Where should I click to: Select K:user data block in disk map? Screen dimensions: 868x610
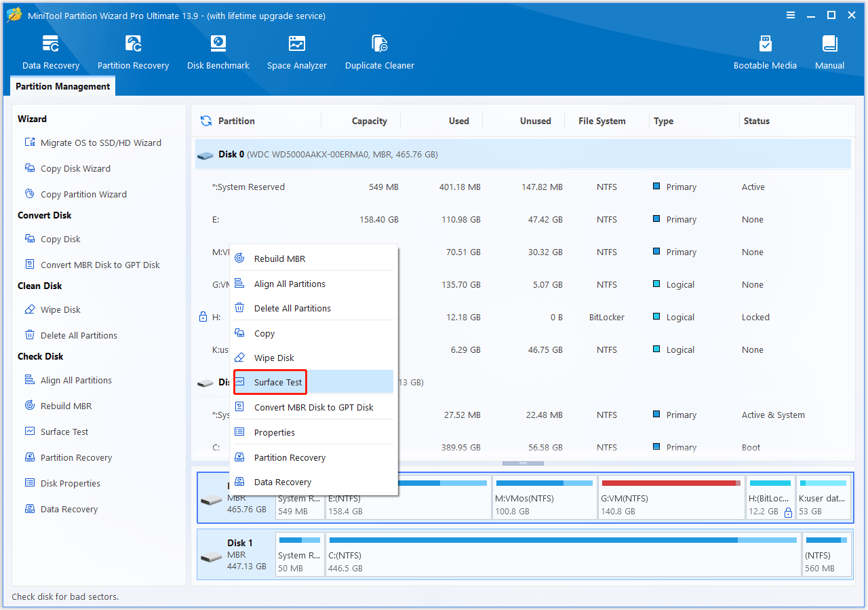823,497
